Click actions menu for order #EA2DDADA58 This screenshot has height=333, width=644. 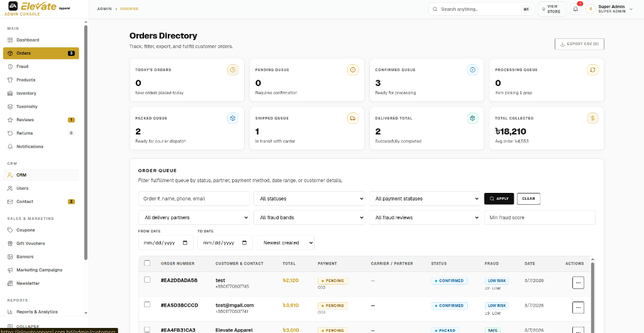click(578, 283)
